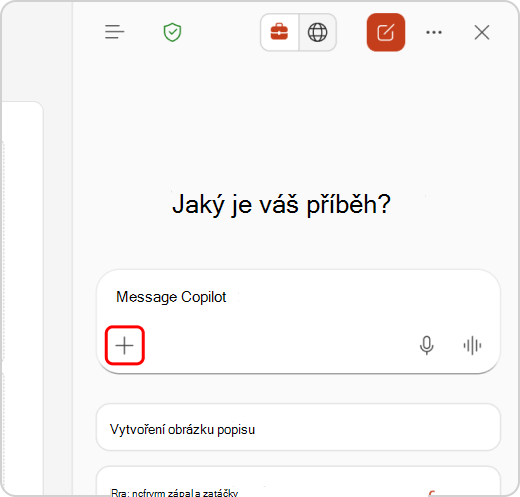Start voice chat with waveform icon
This screenshot has height=497, width=520.
472,345
